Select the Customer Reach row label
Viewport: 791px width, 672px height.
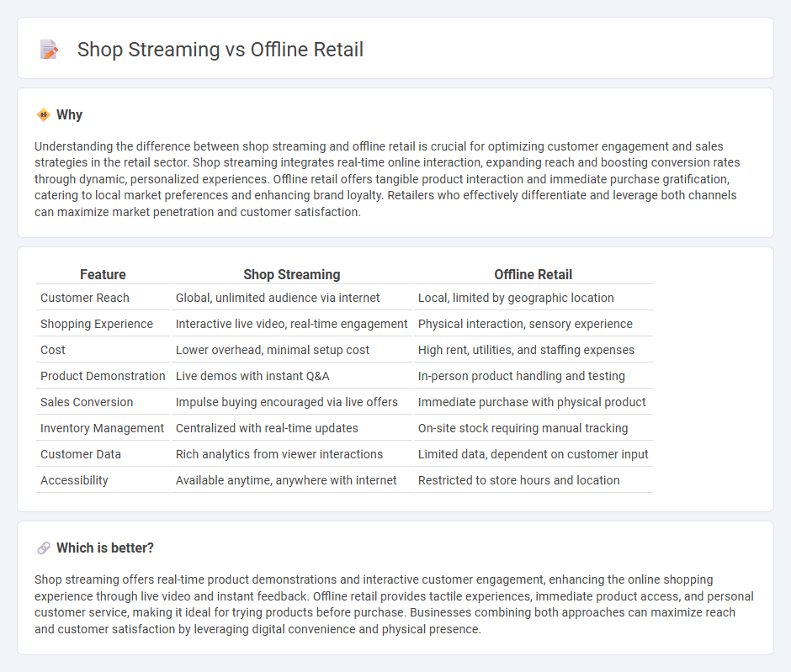point(85,298)
